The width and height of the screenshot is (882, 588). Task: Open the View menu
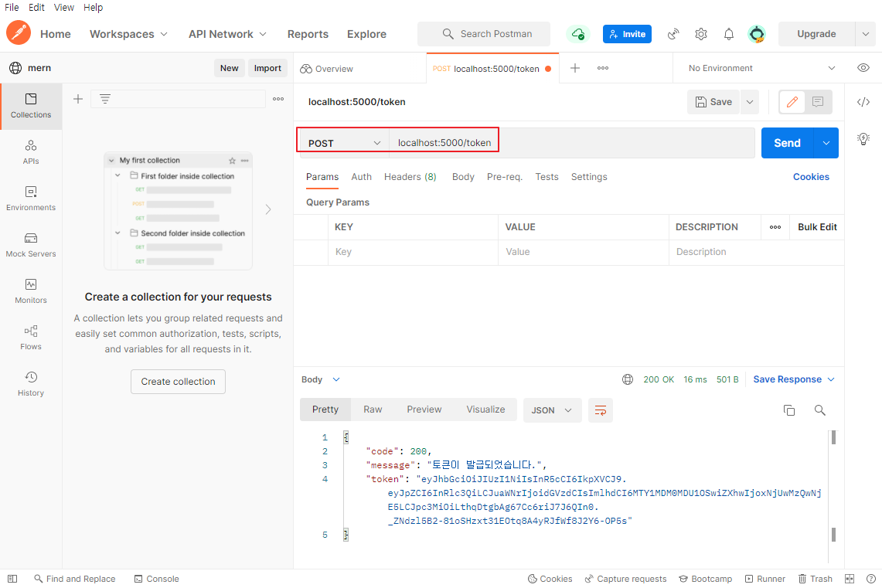pyautogui.click(x=63, y=7)
